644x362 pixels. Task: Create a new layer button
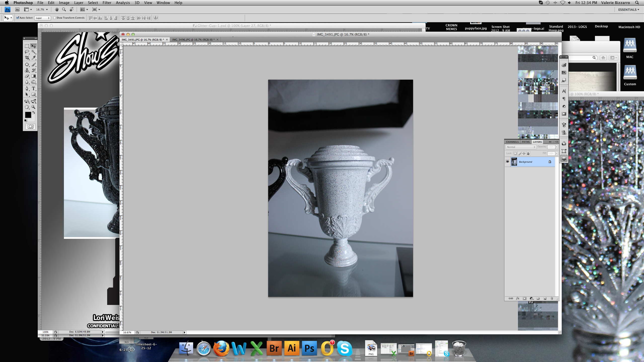pyautogui.click(x=545, y=298)
